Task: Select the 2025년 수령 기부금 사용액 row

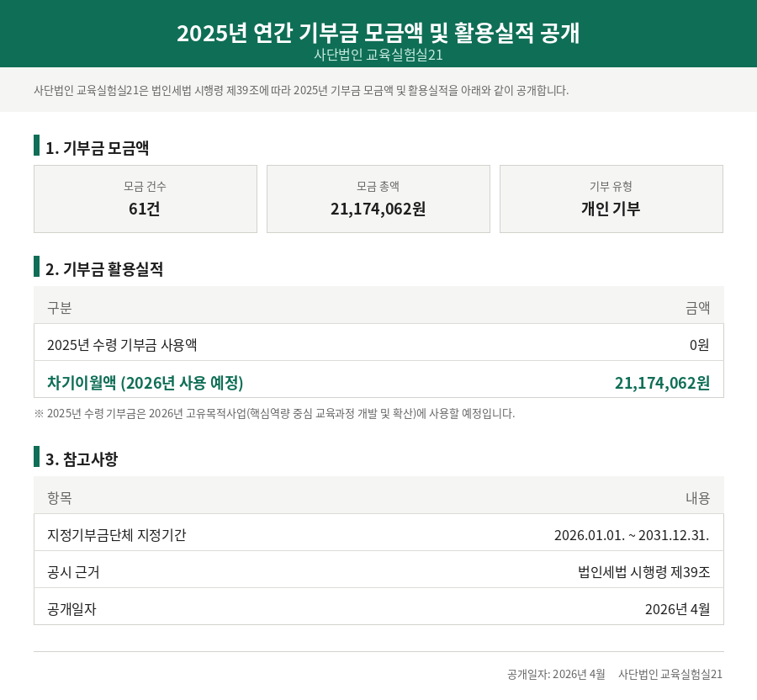Action: [x=378, y=345]
